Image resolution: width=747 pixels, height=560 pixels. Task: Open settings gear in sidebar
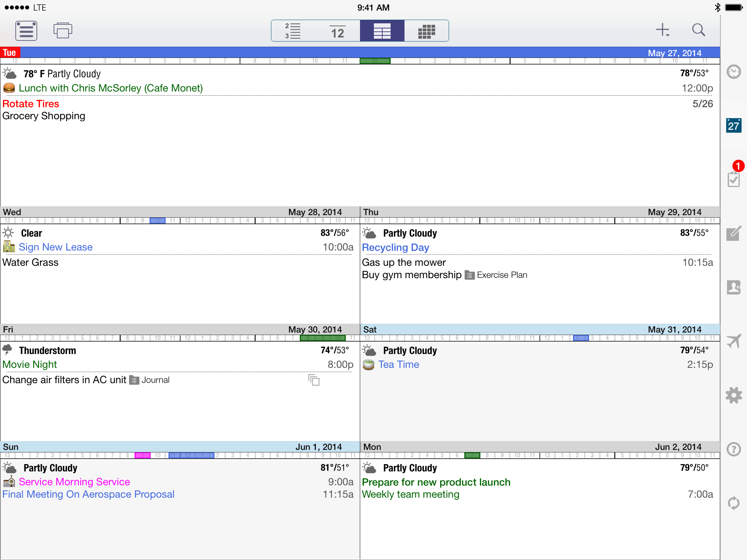[734, 395]
